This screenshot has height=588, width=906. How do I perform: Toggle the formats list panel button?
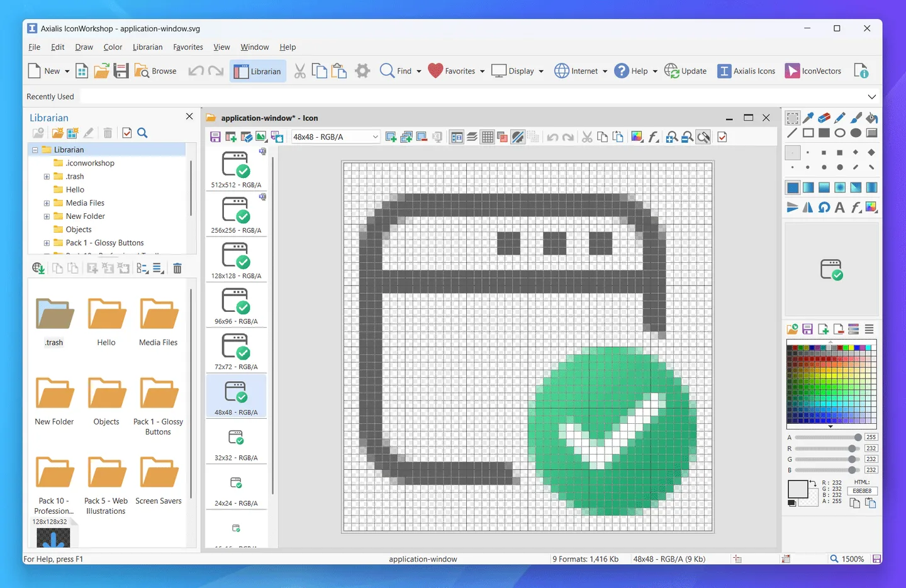click(457, 136)
